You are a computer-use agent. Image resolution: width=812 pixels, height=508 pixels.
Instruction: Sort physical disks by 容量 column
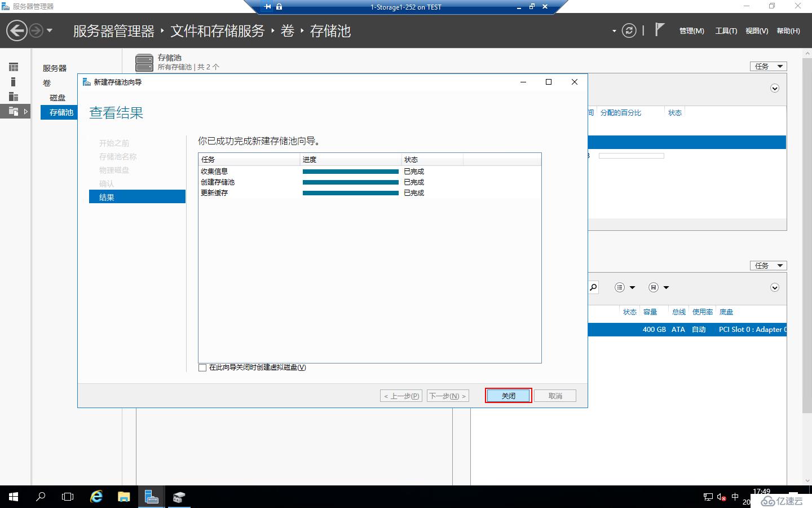point(650,312)
